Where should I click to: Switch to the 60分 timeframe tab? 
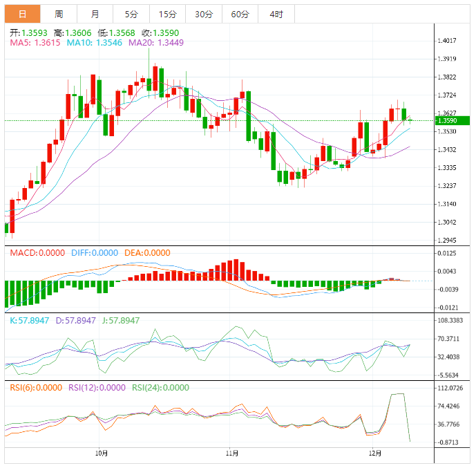point(240,14)
